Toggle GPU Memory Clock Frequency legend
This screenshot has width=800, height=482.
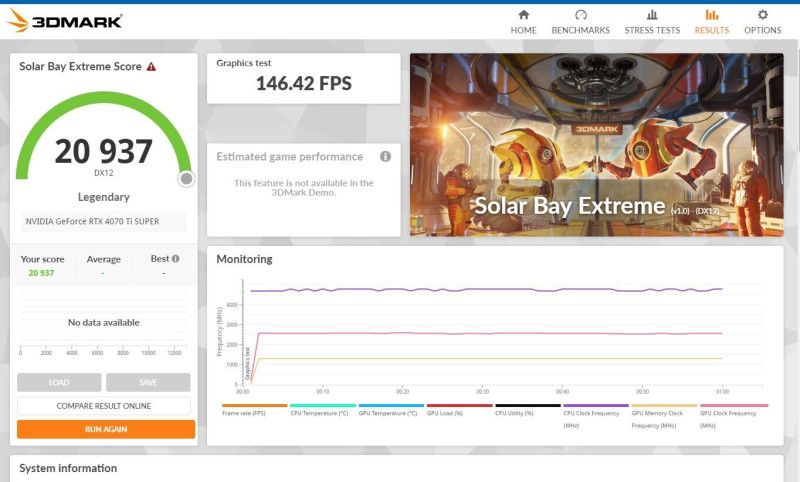coord(664,416)
